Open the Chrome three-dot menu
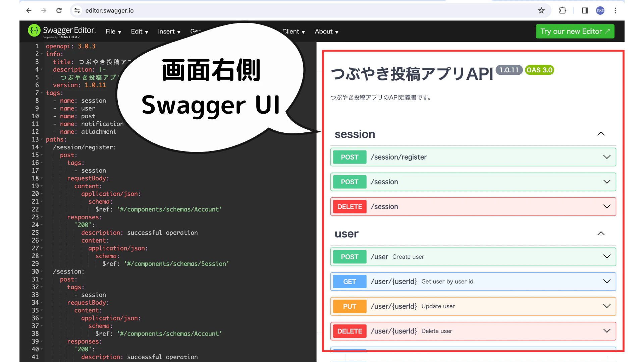Image resolution: width=644 pixels, height=362 pixels. 615,10
